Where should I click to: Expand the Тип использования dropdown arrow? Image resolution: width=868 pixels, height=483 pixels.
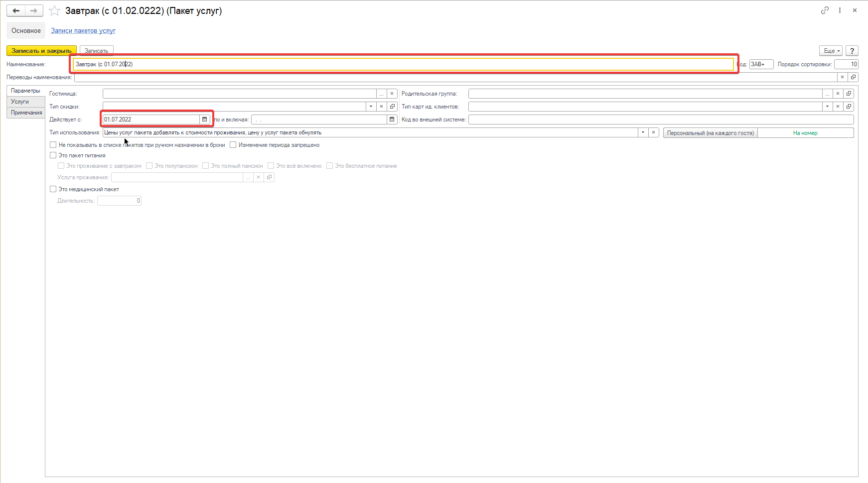click(x=643, y=132)
